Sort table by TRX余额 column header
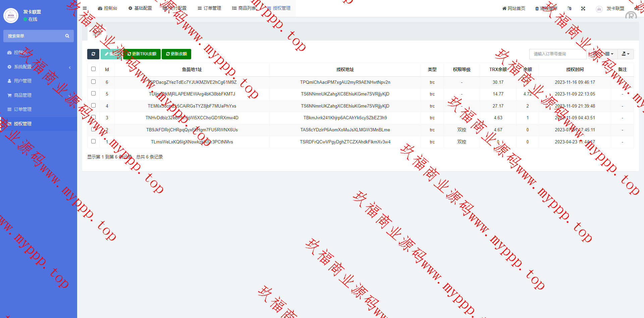This screenshot has height=318, width=644. click(x=498, y=70)
